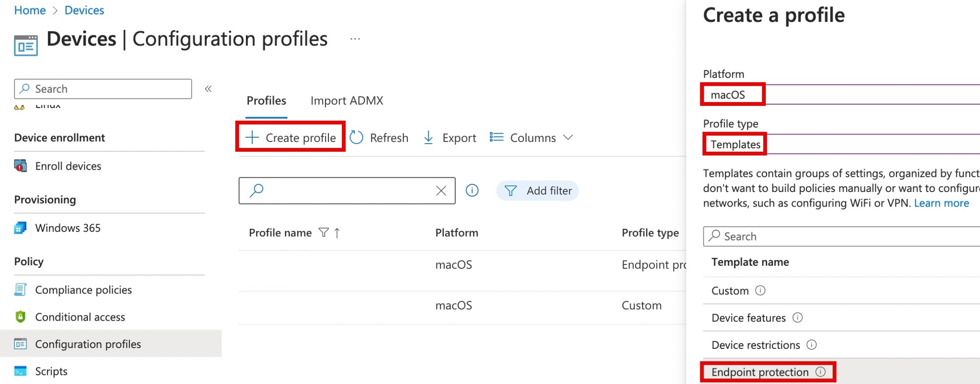Click the Learn more link

click(941, 203)
